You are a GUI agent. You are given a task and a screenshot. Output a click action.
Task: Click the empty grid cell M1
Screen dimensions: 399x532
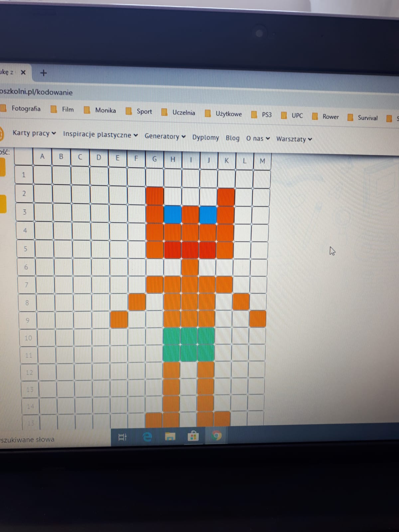coord(262,179)
